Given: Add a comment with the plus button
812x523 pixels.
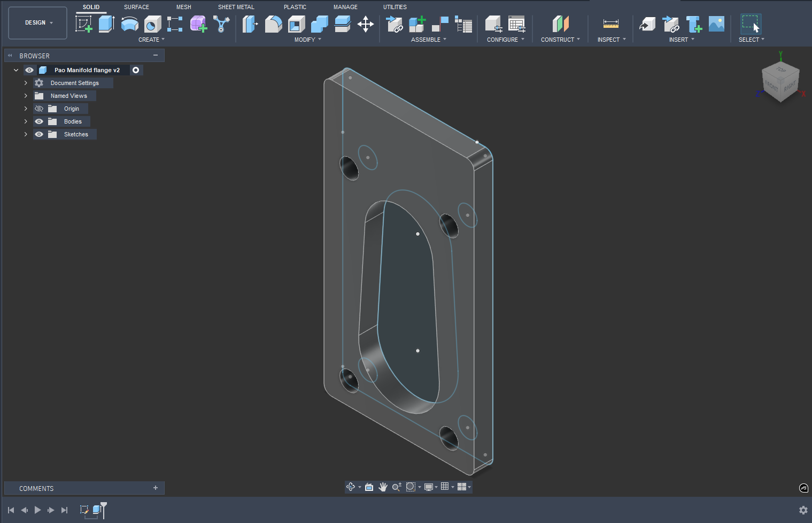Looking at the screenshot, I should 156,488.
